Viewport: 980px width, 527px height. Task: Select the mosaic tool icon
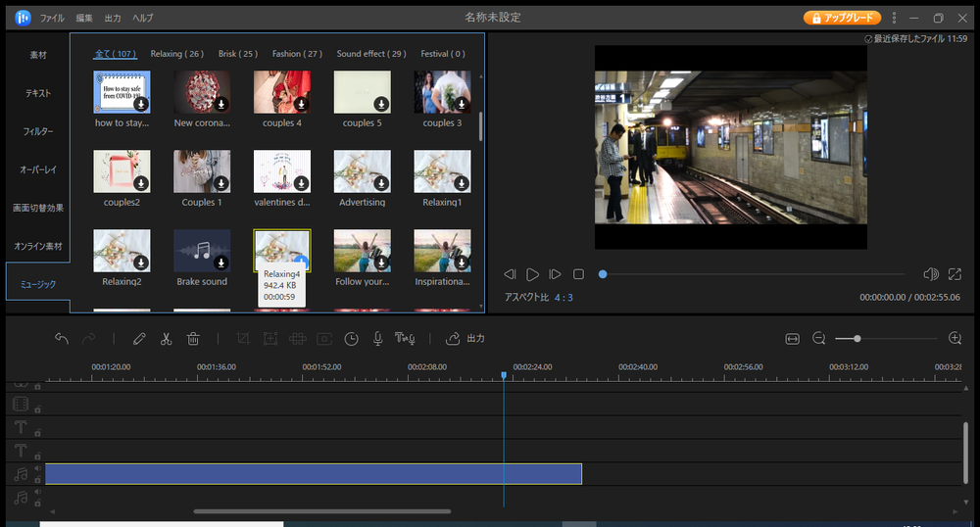298,338
